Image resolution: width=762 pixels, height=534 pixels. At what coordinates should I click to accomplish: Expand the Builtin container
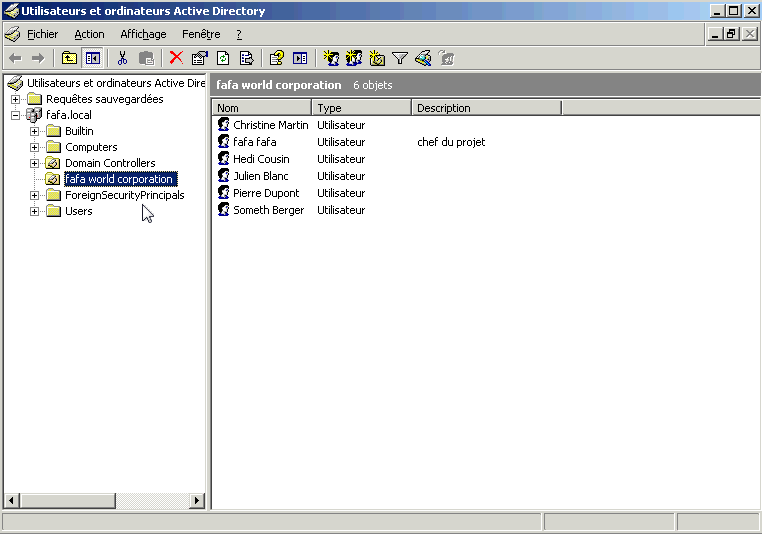pyautogui.click(x=35, y=131)
